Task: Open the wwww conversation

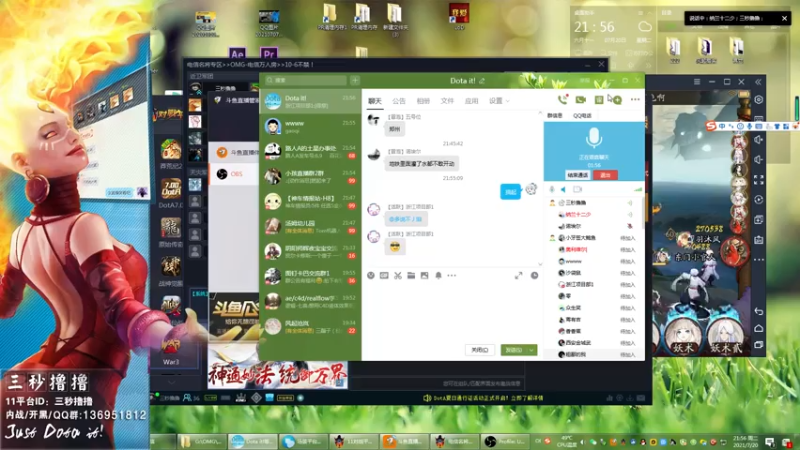Action: click(x=310, y=127)
